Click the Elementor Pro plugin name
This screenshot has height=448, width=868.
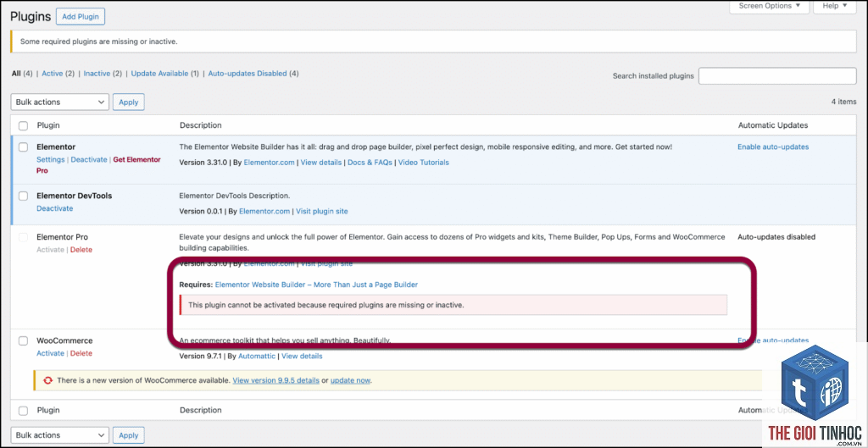(62, 237)
